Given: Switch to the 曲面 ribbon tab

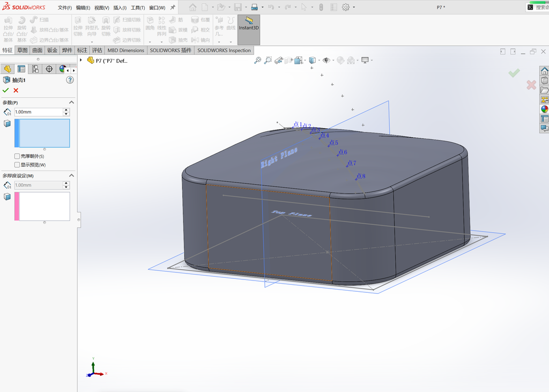Looking at the screenshot, I should pos(38,50).
